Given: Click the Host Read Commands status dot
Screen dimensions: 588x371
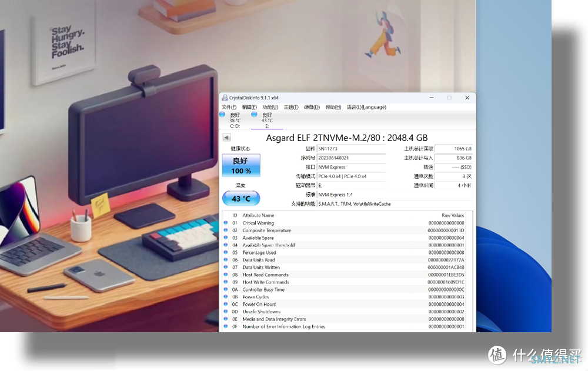Looking at the screenshot, I should click(x=226, y=275).
